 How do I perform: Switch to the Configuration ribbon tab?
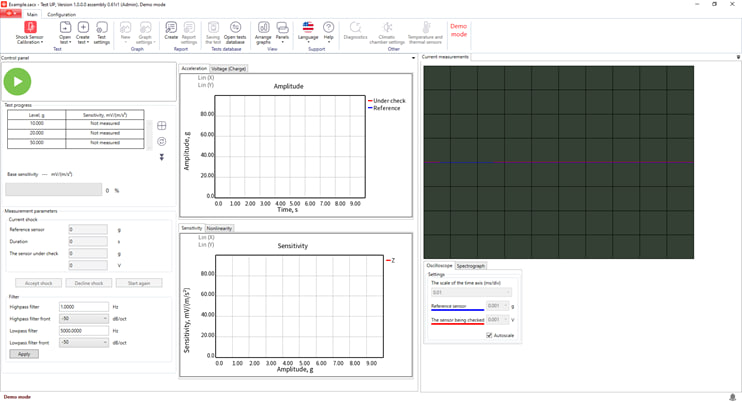[x=62, y=14]
